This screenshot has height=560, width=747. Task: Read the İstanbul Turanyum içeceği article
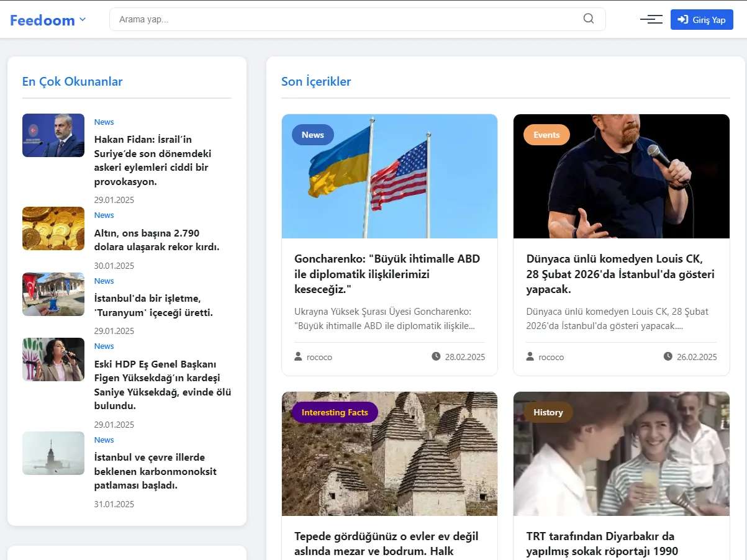point(153,305)
